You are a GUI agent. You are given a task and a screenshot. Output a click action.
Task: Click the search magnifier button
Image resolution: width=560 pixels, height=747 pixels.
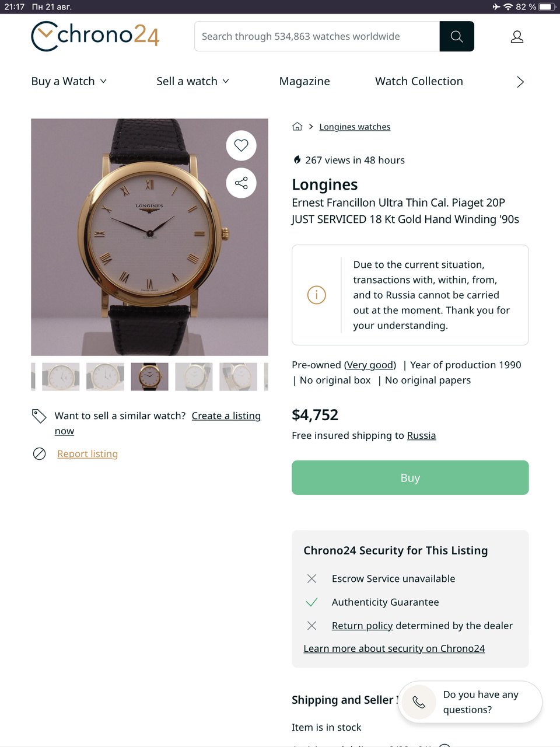pyautogui.click(x=457, y=36)
